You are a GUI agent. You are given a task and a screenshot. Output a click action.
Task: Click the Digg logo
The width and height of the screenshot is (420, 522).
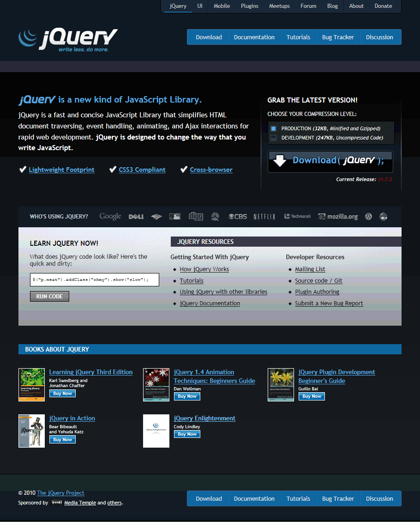196,216
